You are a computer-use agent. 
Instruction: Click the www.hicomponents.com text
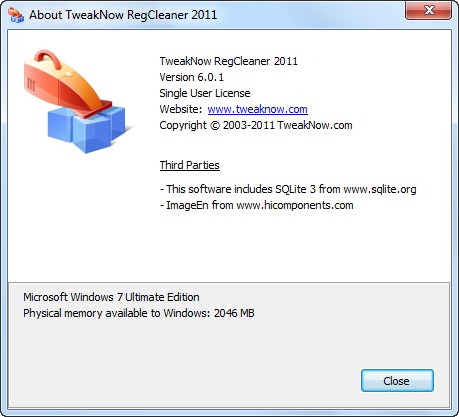click(295, 205)
